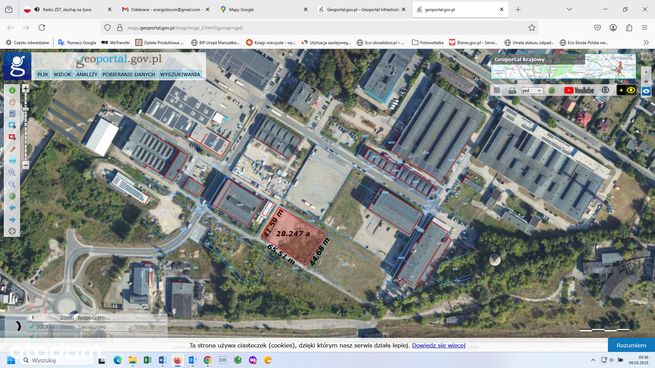This screenshot has width=655, height=368.
Task: Click the Rozumiem cookie button
Action: pyautogui.click(x=631, y=345)
